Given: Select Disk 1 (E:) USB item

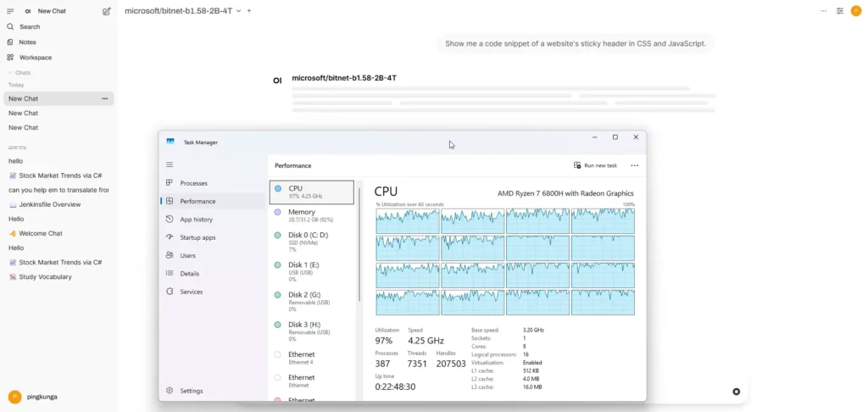Looking at the screenshot, I should [x=312, y=272].
